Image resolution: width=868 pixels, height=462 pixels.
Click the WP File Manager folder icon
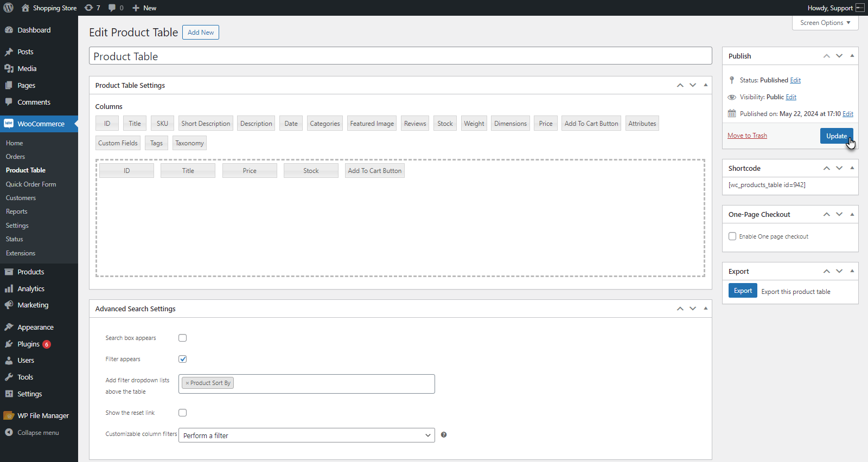pyautogui.click(x=9, y=416)
